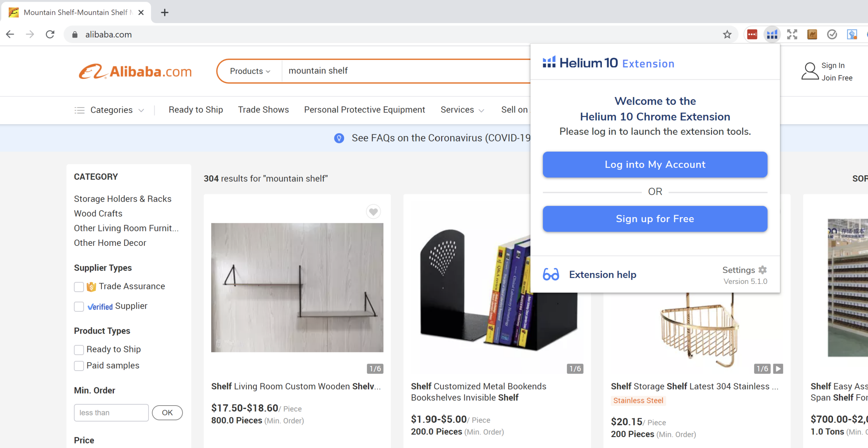Open the CamelCamelCamel camel extension icon
The image size is (868, 448).
[812, 34]
